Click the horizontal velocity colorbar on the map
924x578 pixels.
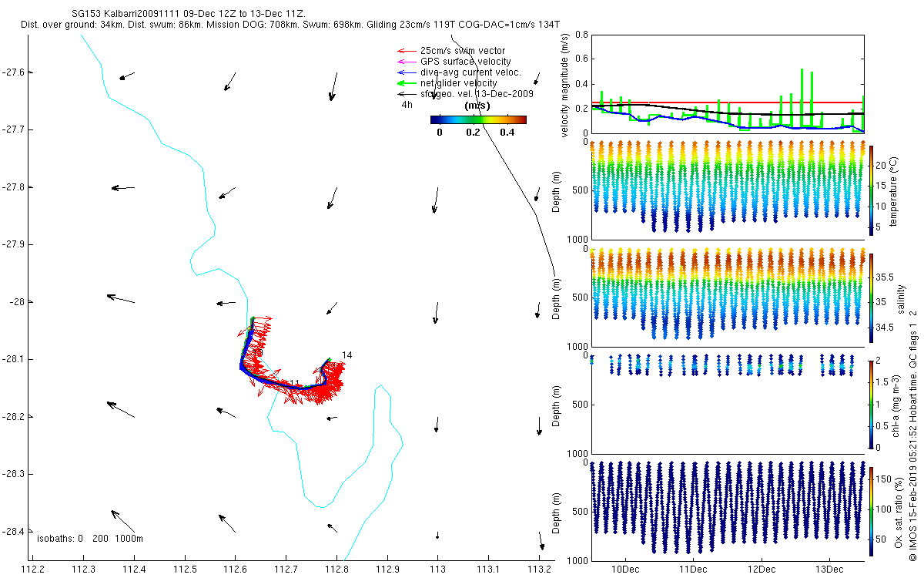click(x=478, y=119)
